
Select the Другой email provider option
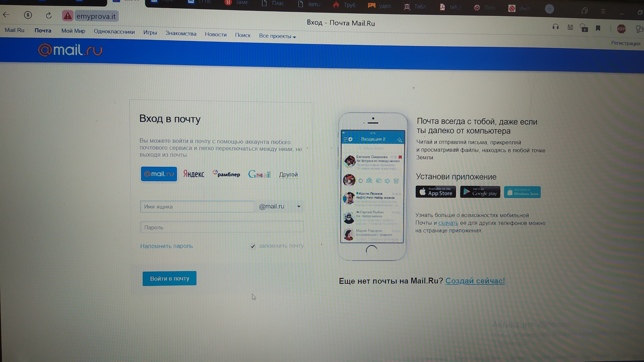point(288,174)
